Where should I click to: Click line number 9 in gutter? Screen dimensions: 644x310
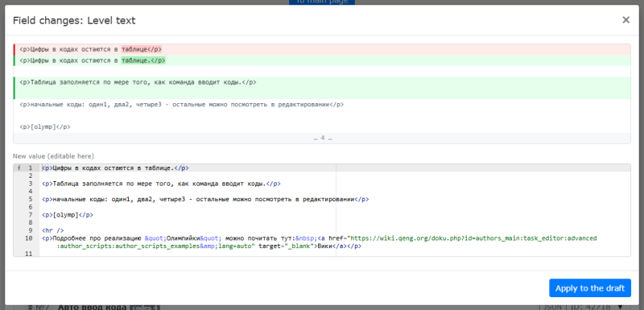(31, 230)
